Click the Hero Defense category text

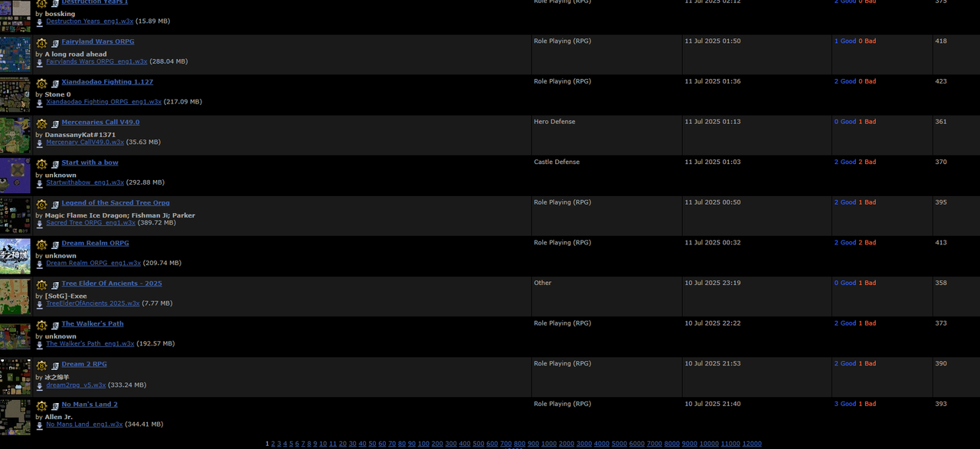554,122
